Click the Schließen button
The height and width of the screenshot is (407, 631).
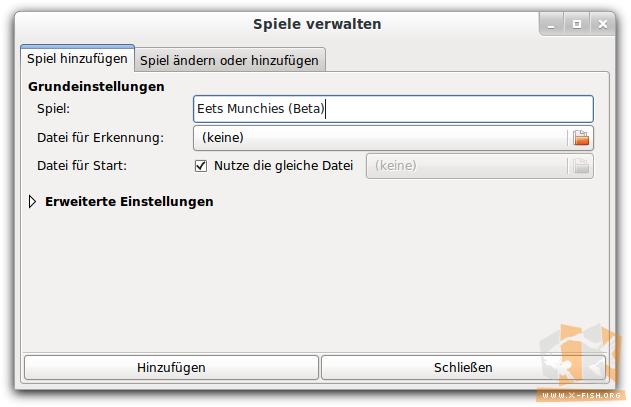[463, 367]
